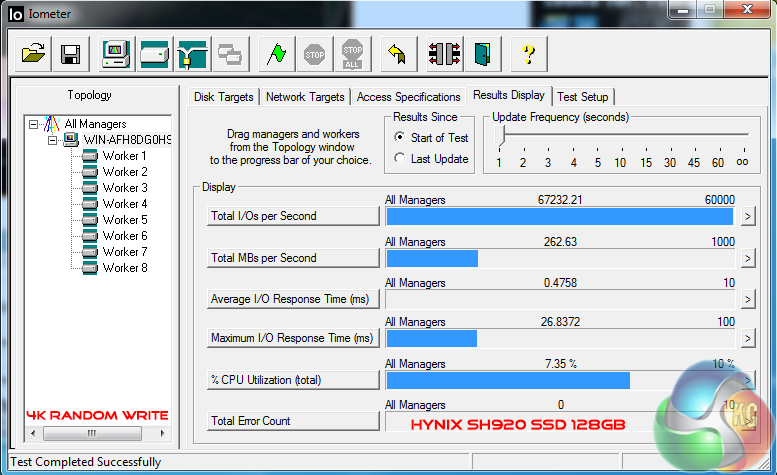Select Start of Test radio button

(399, 137)
